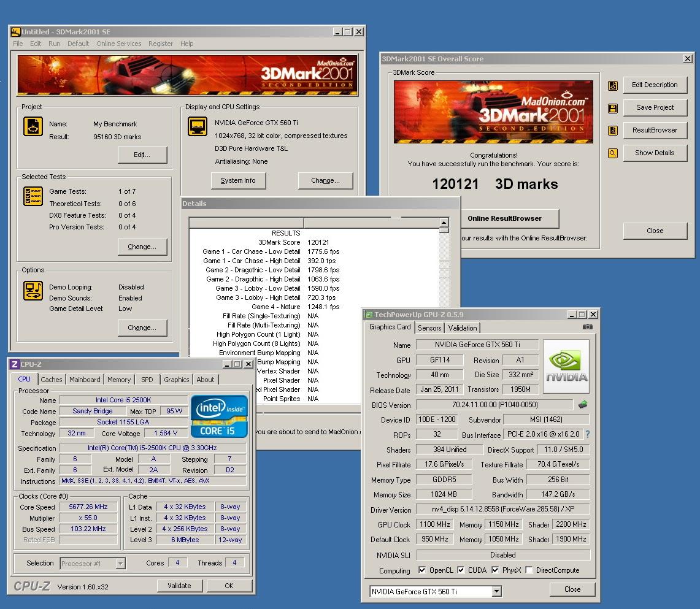
Task: Toggle the OpenCL checkbox in GPU-Z
Action: click(x=422, y=570)
